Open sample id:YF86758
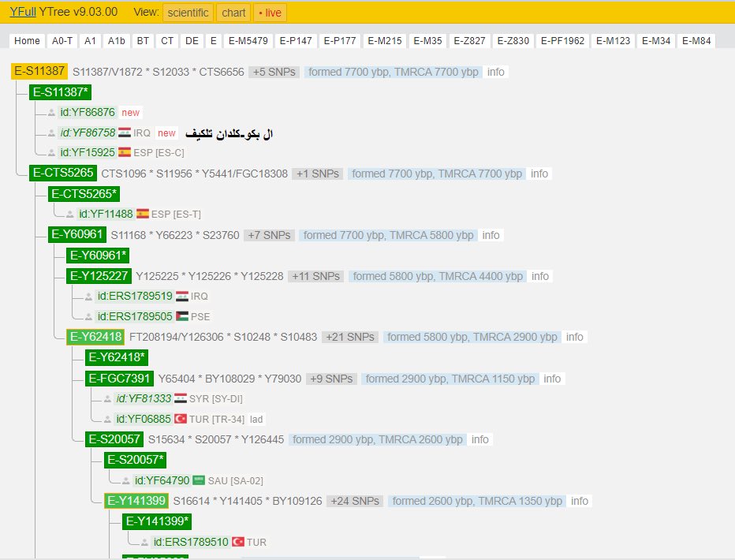The image size is (735, 560). [x=88, y=133]
